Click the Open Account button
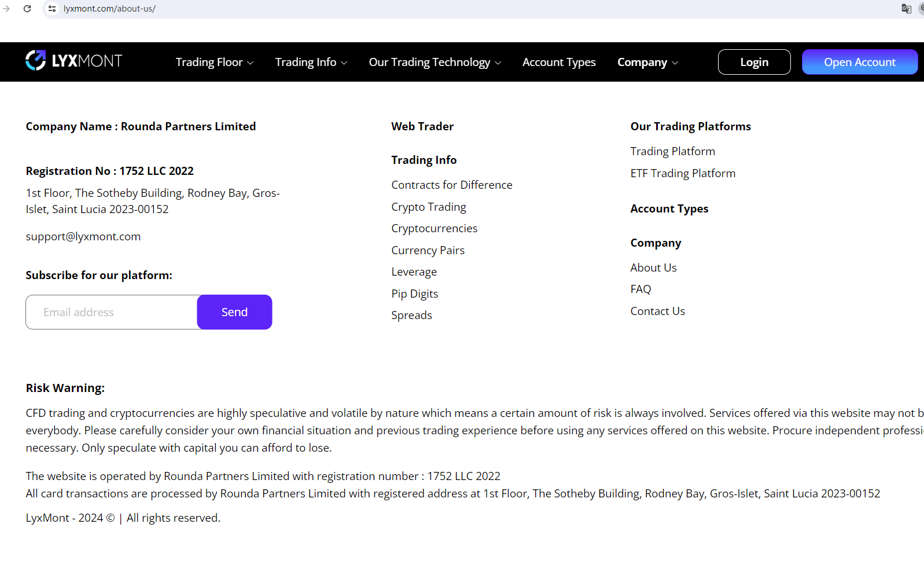 point(859,62)
